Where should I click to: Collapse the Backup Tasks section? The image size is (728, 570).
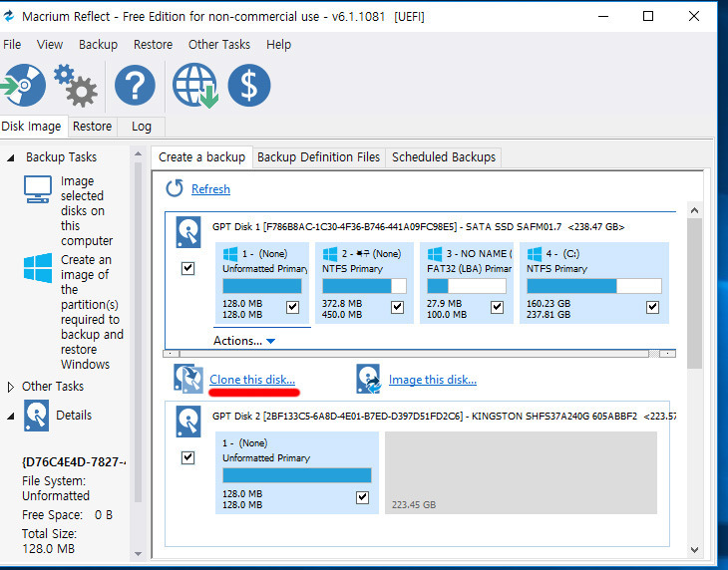click(x=11, y=158)
